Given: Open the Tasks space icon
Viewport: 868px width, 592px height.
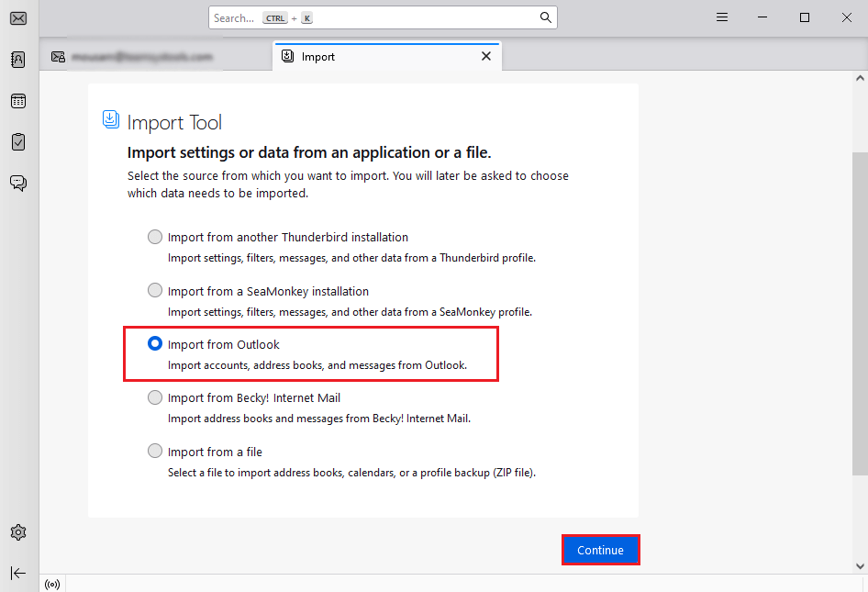Looking at the screenshot, I should pos(18,141).
